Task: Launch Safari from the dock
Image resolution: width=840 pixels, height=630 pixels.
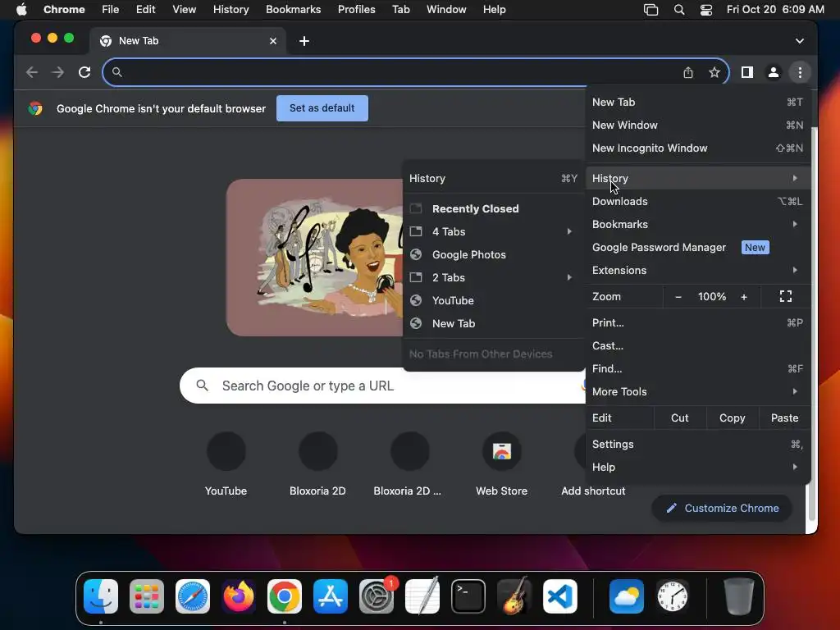Action: point(193,596)
